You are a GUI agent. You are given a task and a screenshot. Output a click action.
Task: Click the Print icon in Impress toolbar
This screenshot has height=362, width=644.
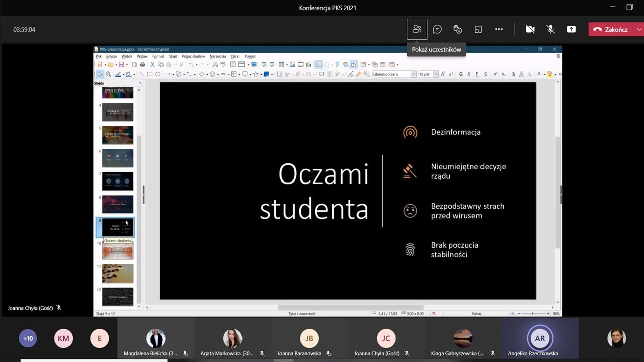tap(142, 64)
